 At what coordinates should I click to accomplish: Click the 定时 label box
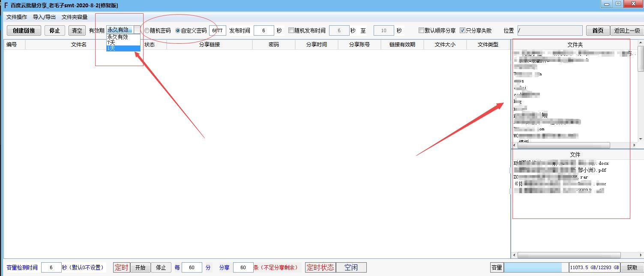pyautogui.click(x=122, y=267)
